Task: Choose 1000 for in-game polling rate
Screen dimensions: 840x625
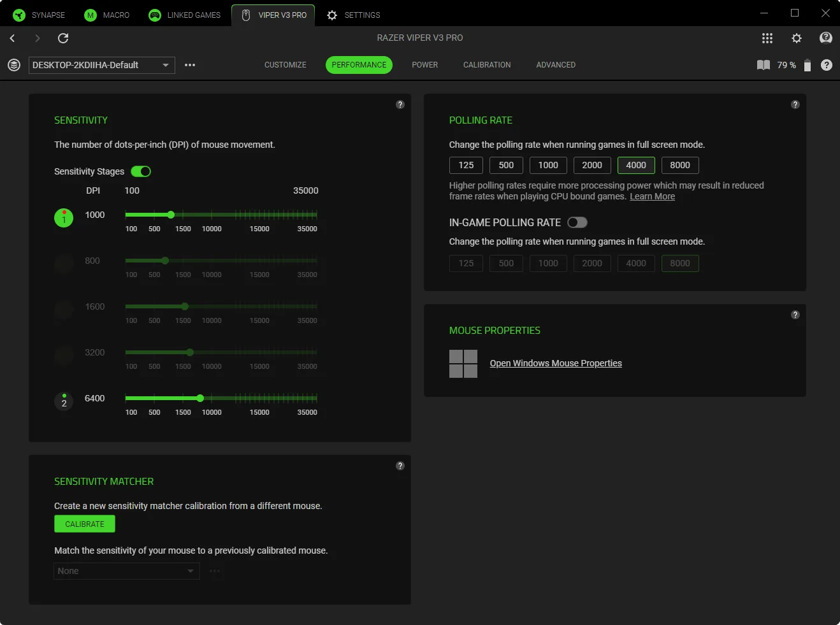Action: pyautogui.click(x=548, y=263)
